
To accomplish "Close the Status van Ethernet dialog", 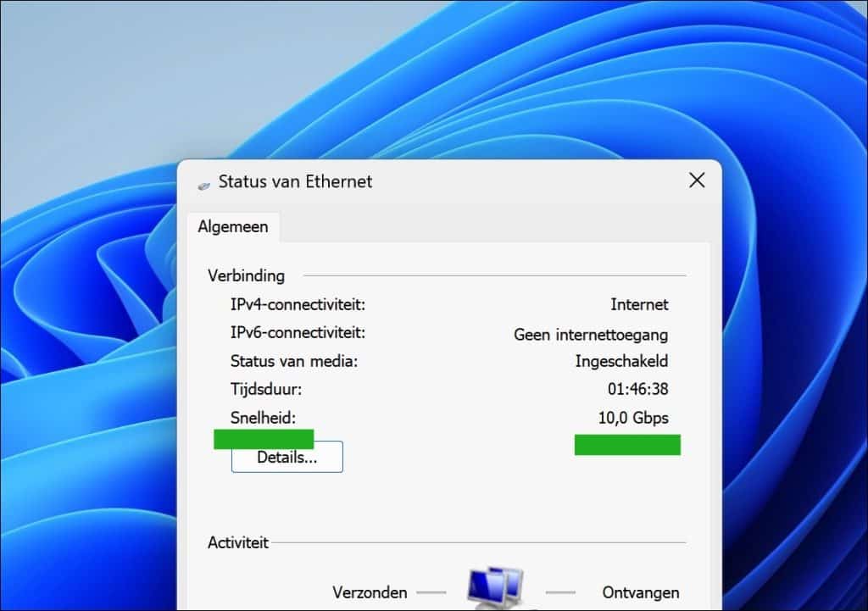I will pos(696,180).
